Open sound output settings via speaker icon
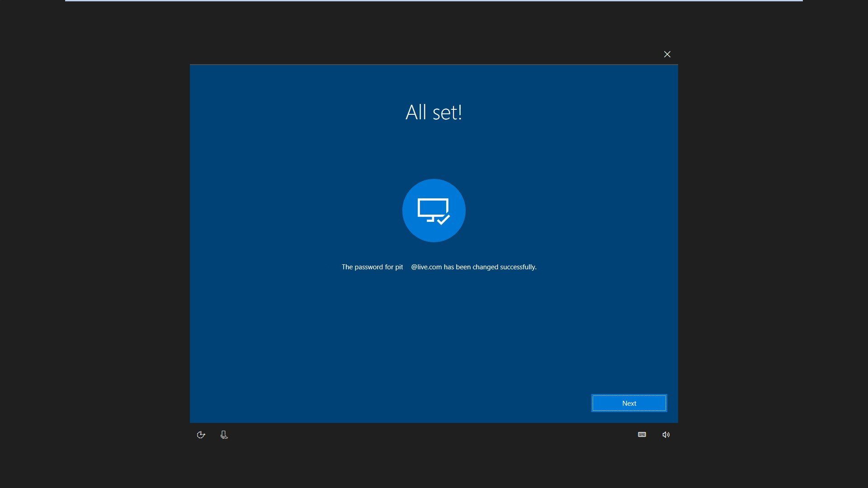Screen dimensions: 868x488 coord(665,434)
